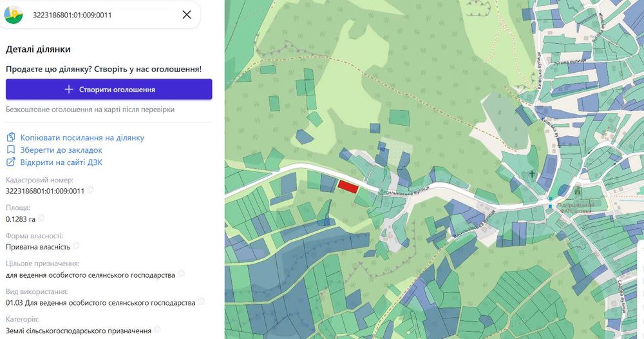Copy the cadastral number value via its icon
644x339 pixels.
pyautogui.click(x=90, y=190)
